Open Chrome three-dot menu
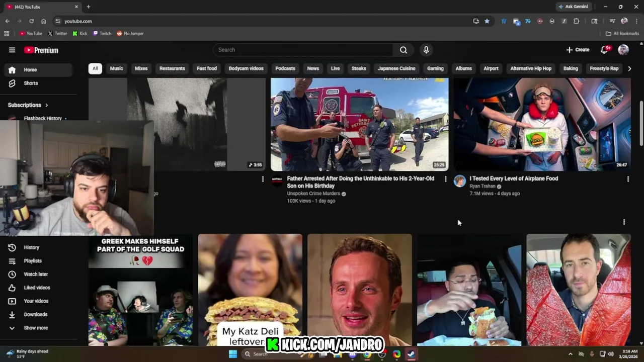The image size is (644, 362). click(636, 21)
